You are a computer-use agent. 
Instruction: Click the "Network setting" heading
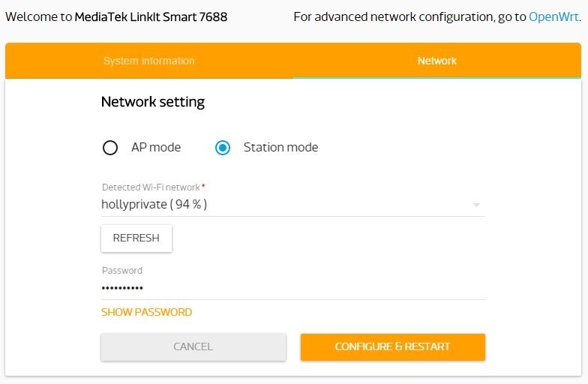[153, 102]
